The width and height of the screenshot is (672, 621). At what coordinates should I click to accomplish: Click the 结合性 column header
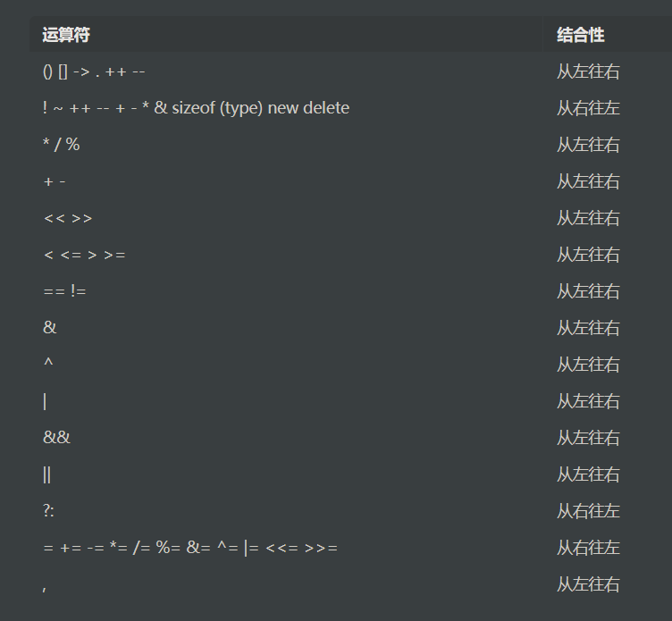580,35
